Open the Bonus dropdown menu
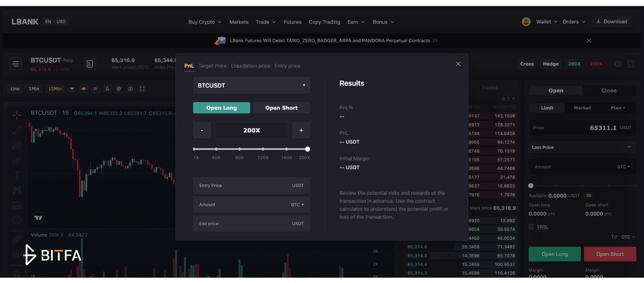 pyautogui.click(x=383, y=22)
